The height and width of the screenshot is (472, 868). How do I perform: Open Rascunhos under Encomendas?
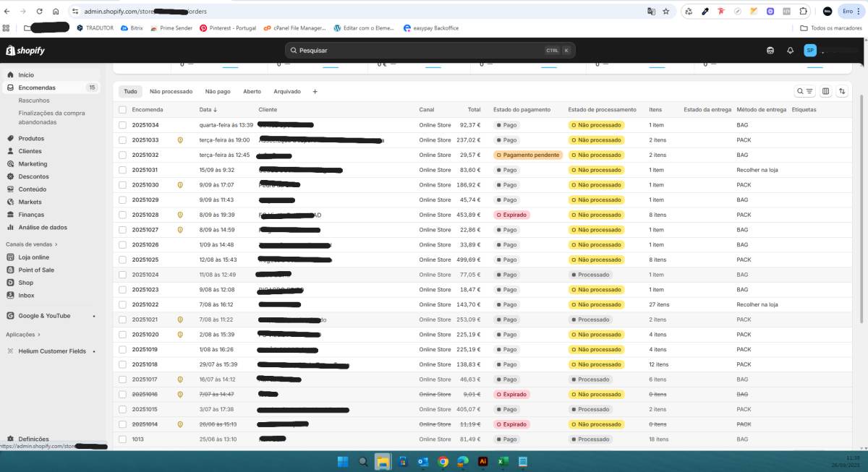(x=34, y=100)
